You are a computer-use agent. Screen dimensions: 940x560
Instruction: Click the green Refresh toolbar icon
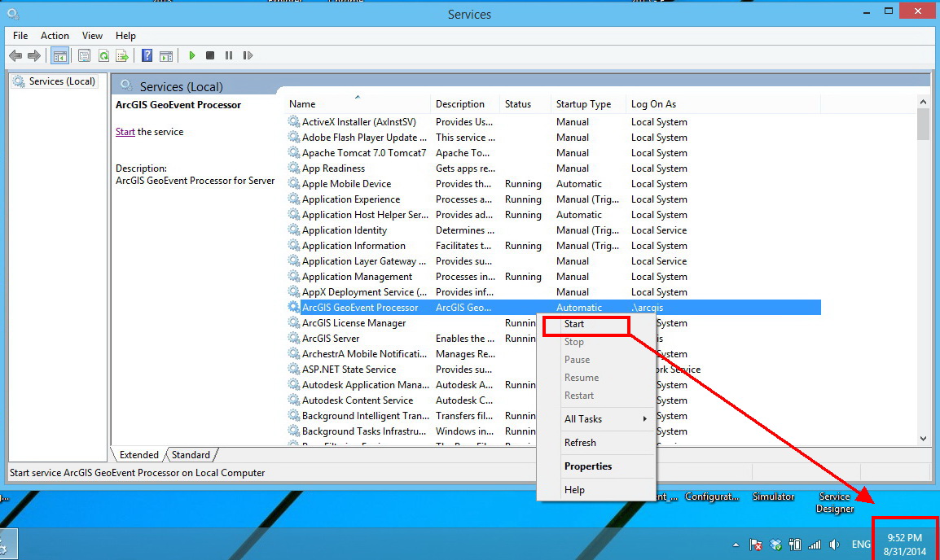(103, 55)
